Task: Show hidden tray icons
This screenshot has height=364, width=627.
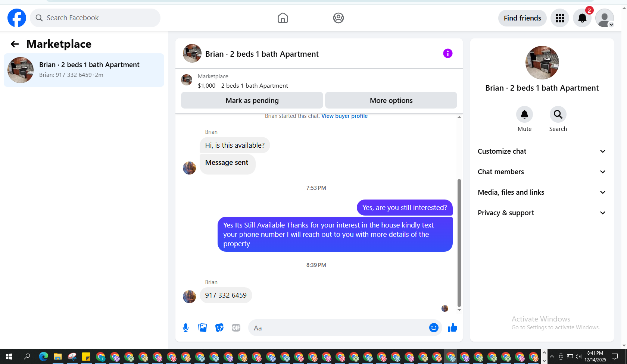Action: click(552, 357)
